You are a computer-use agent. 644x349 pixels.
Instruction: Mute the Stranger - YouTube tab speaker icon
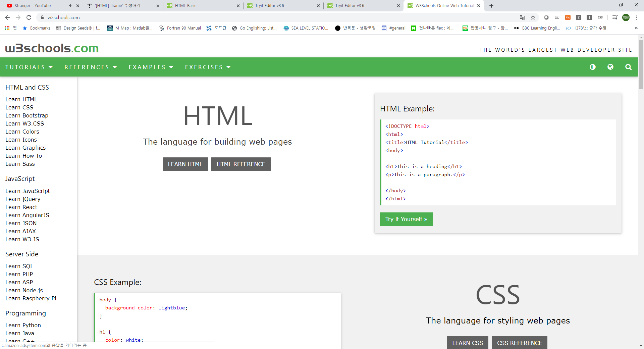pyautogui.click(x=70, y=6)
